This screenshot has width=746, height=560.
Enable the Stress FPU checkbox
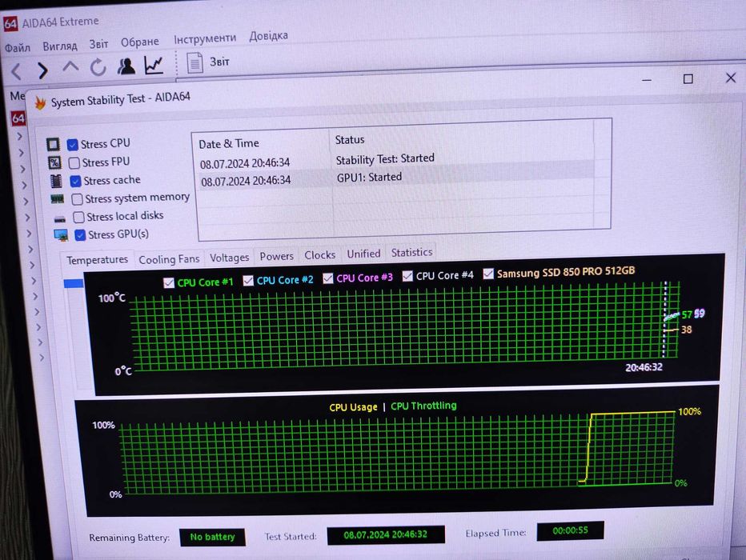pos(74,163)
